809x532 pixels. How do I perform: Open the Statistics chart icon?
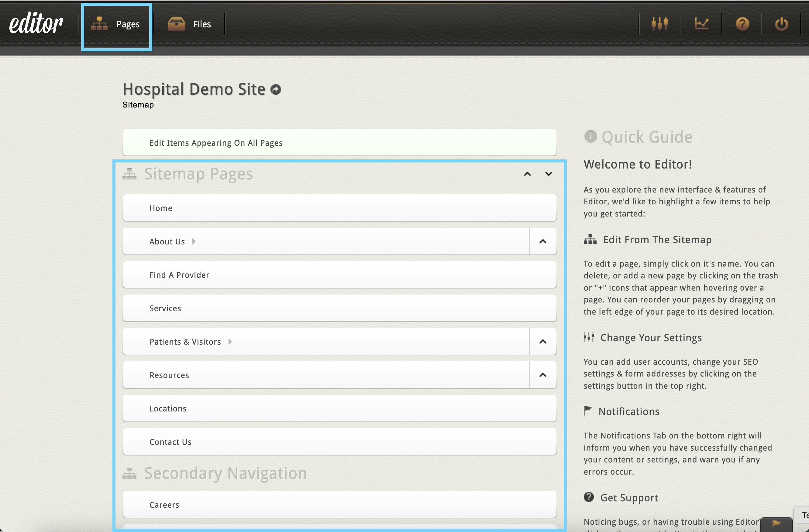702,24
